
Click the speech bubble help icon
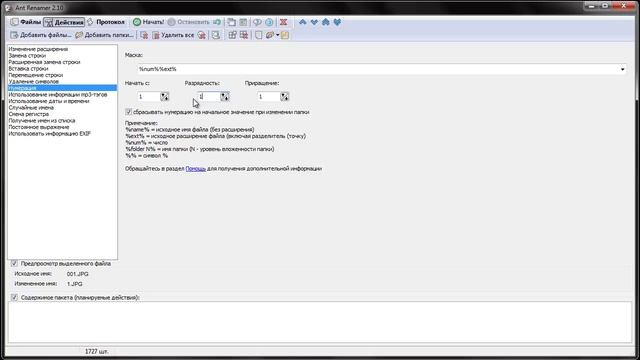(258, 22)
